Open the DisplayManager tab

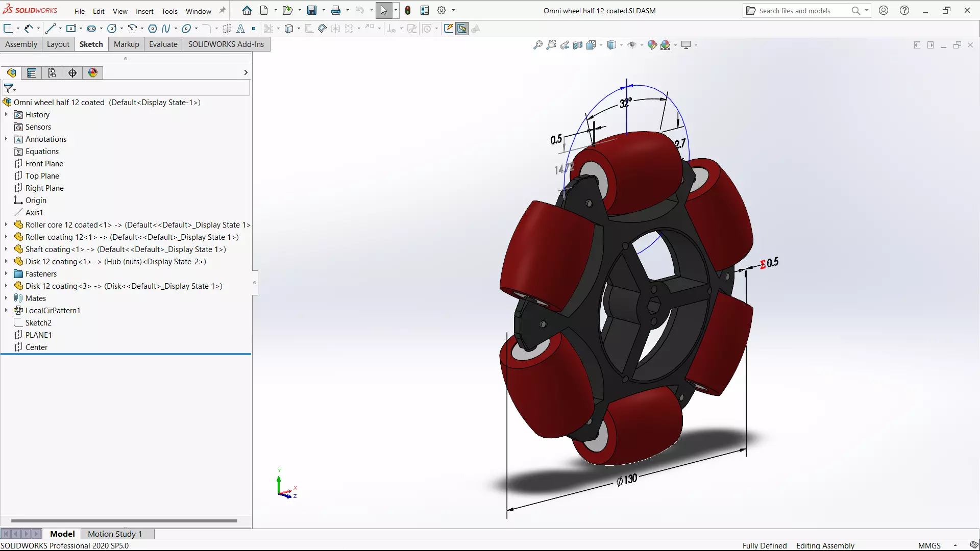click(x=93, y=73)
